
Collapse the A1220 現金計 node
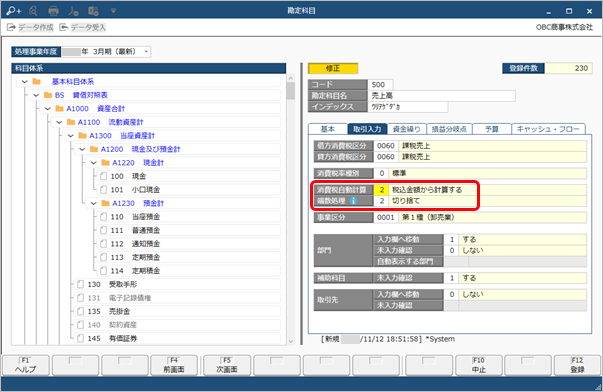94,163
